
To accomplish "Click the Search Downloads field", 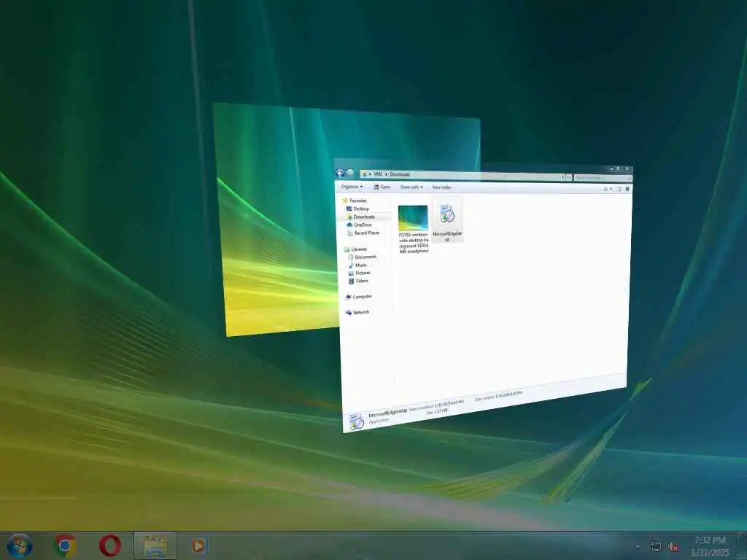I will click(x=603, y=178).
